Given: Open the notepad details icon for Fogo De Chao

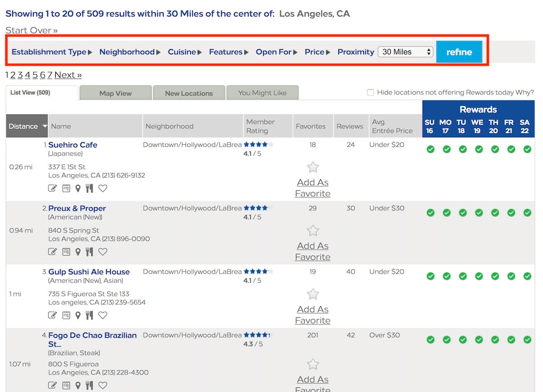Looking at the screenshot, I should [x=66, y=385].
